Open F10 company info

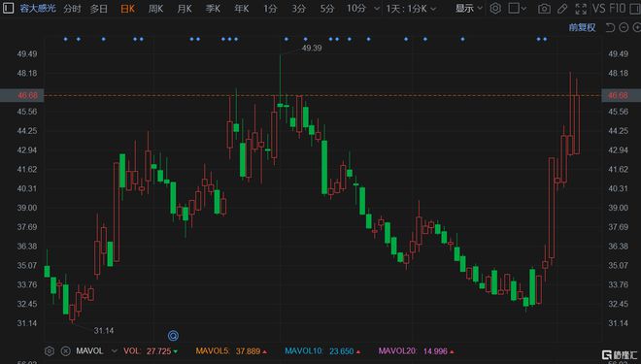coord(618,8)
